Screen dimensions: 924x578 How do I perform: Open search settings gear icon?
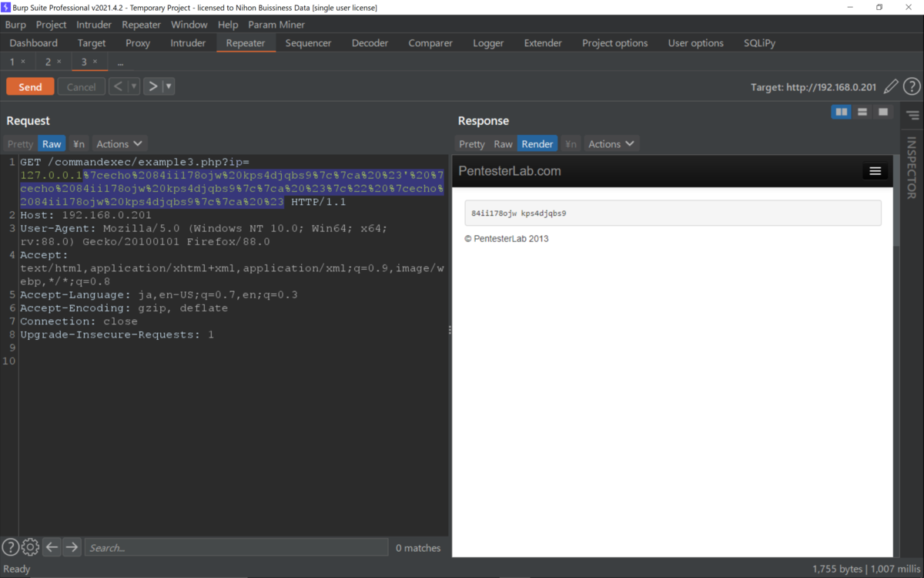point(30,547)
